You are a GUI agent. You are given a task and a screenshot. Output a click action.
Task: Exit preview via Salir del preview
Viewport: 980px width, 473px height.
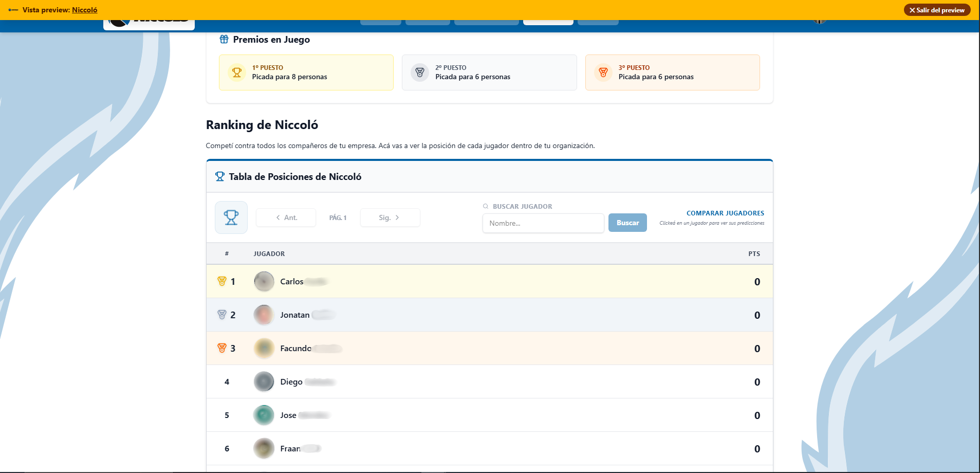coord(937,10)
